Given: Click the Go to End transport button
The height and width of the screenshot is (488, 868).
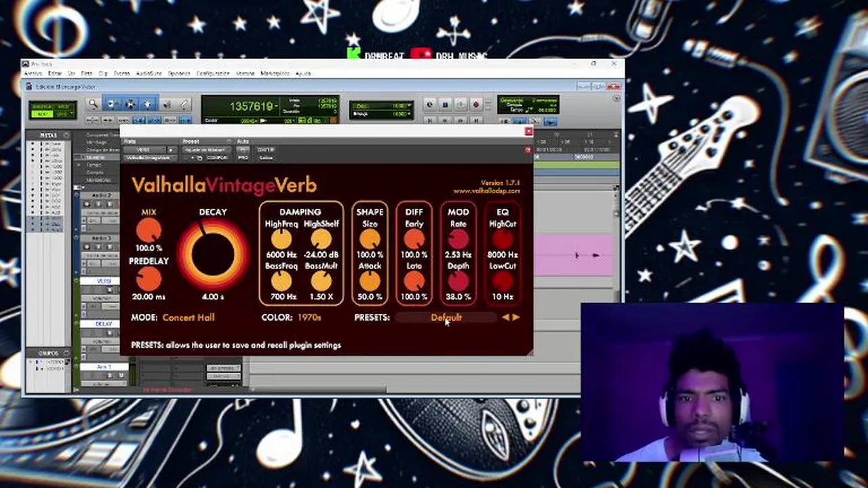Looking at the screenshot, I should [476, 119].
